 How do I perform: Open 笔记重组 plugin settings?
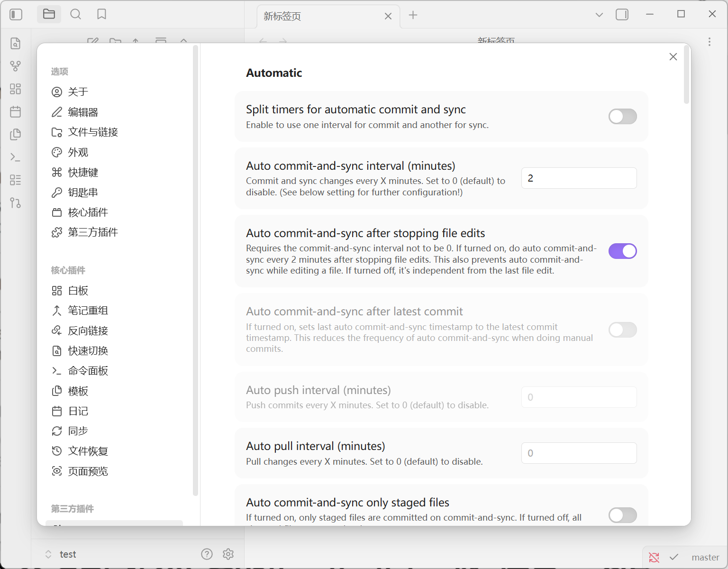pyautogui.click(x=114, y=311)
